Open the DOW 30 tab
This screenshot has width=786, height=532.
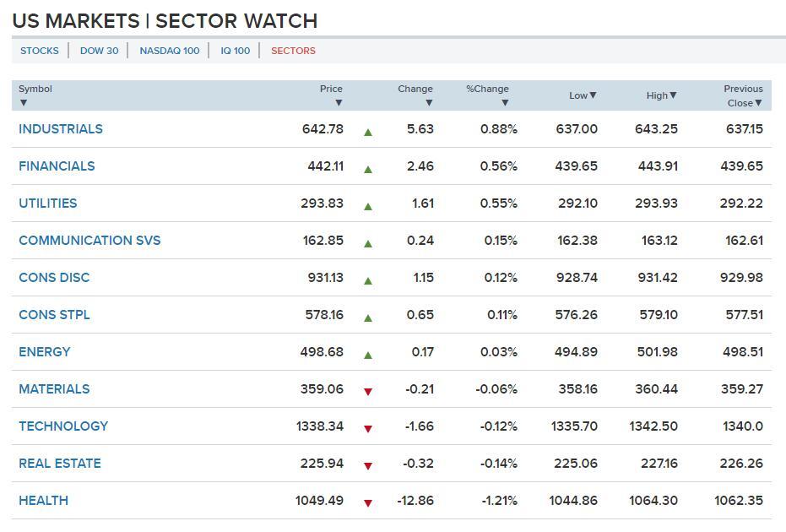(99, 51)
